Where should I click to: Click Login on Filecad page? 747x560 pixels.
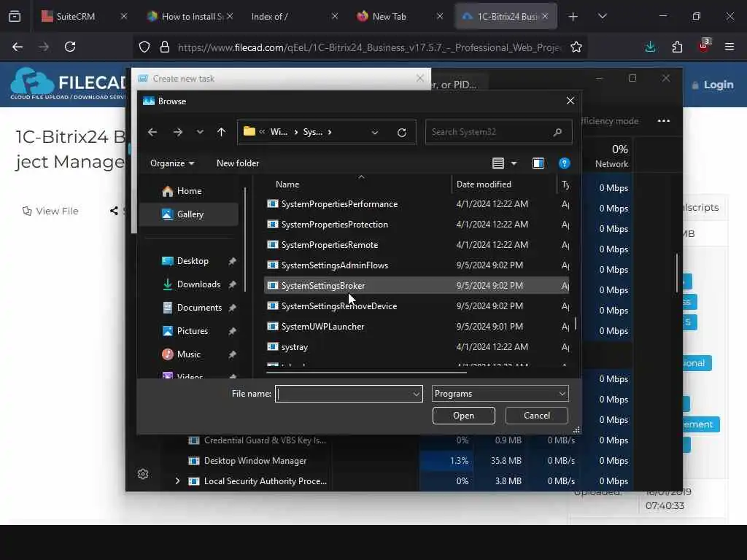coord(713,85)
